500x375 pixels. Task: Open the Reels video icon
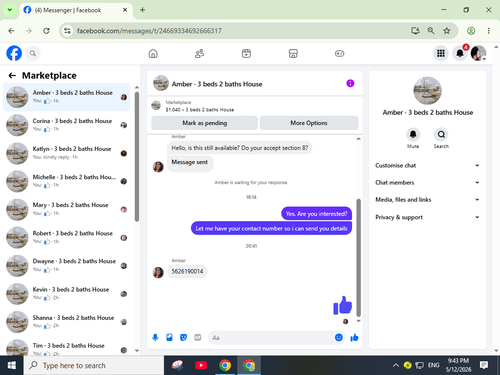pyautogui.click(x=246, y=53)
